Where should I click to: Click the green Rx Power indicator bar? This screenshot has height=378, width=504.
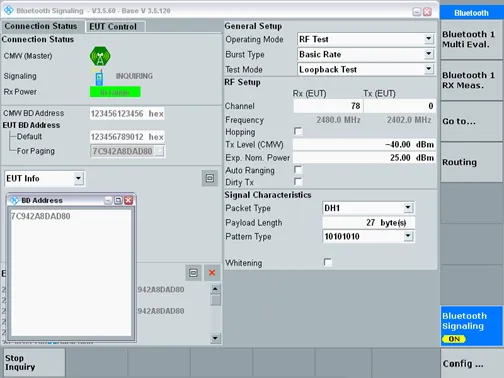(115, 92)
